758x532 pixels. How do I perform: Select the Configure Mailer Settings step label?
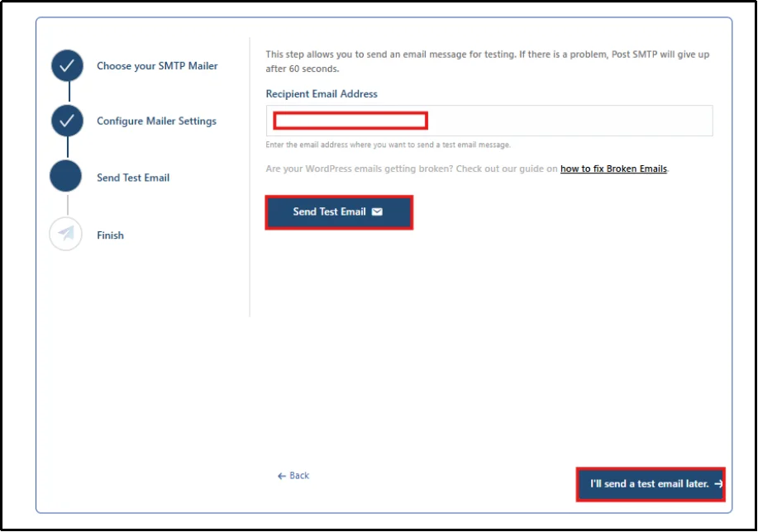[156, 121]
